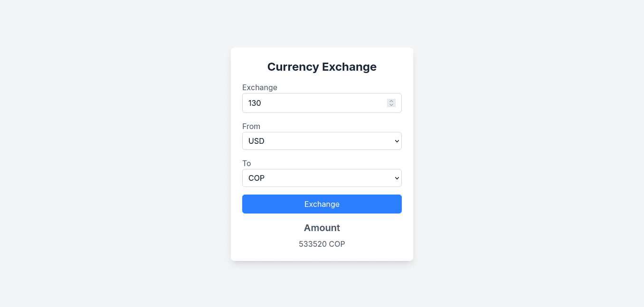
Task: Click the 533520 COP result text
Action: pos(322,244)
